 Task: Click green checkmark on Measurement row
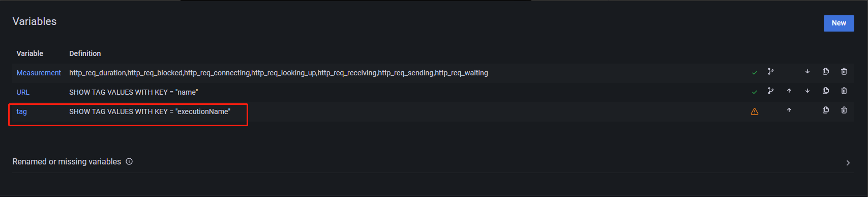(x=755, y=73)
